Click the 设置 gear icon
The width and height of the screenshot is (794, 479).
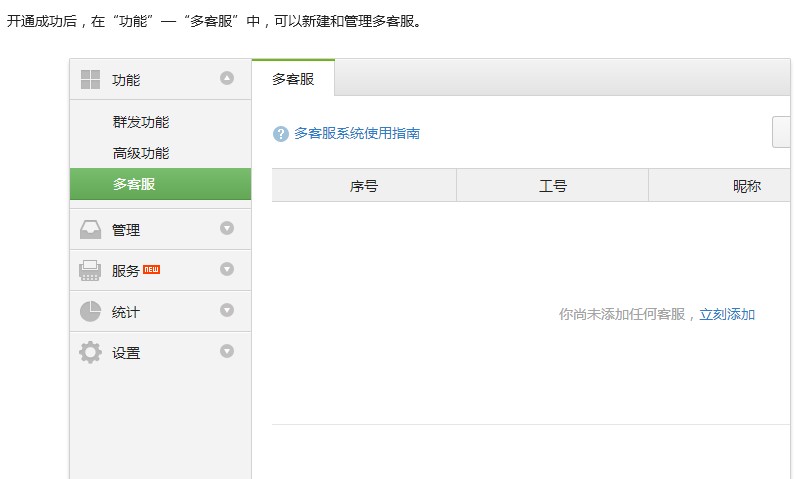(x=90, y=352)
